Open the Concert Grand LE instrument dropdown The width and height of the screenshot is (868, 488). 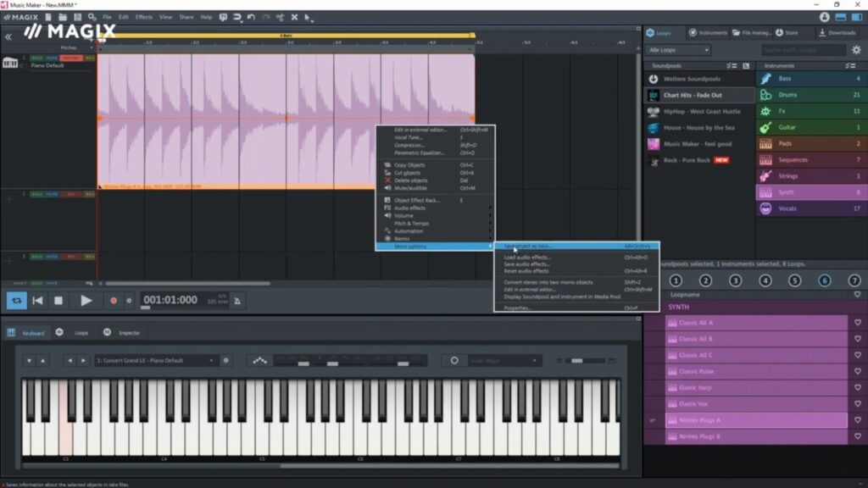tap(155, 361)
